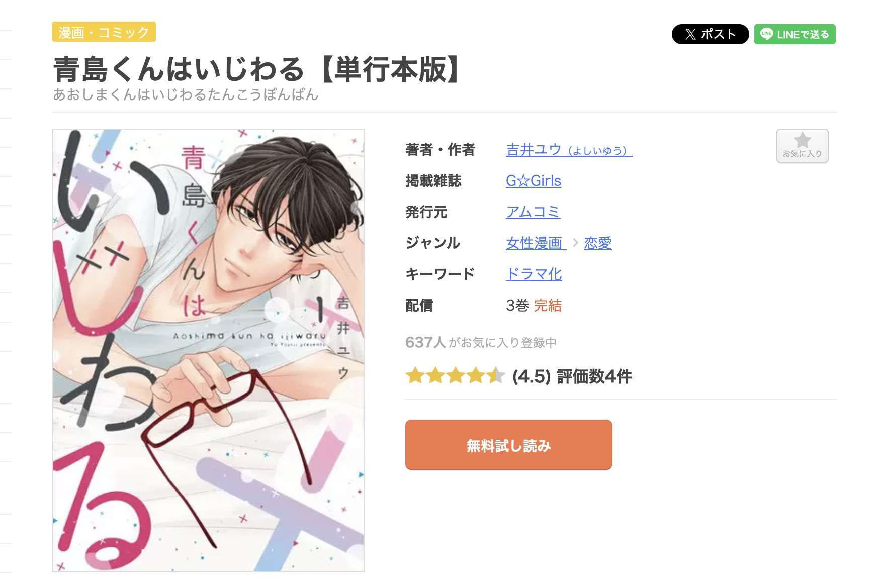This screenshot has height=588, width=880.
Task: Click the X logo in post button
Action: [x=690, y=34]
